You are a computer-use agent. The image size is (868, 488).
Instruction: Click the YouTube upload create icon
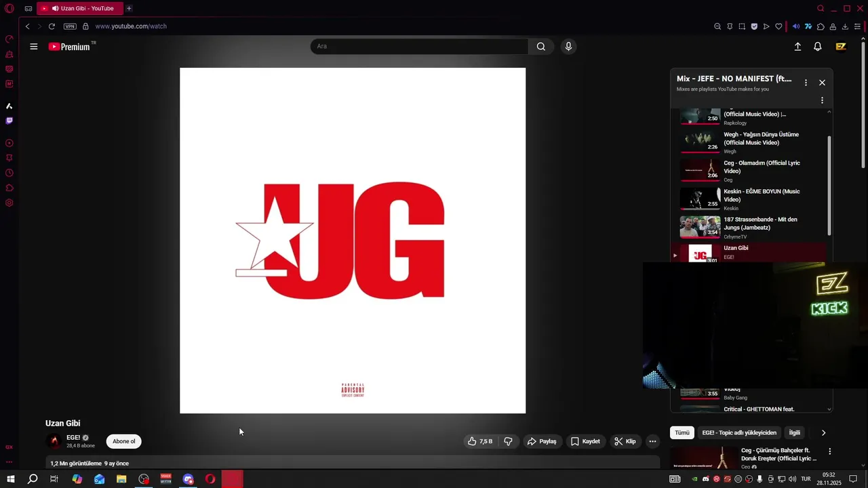click(x=797, y=47)
